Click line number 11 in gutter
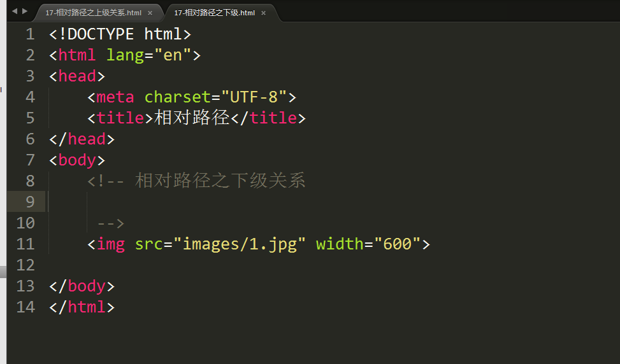620x364 pixels. pos(25,244)
